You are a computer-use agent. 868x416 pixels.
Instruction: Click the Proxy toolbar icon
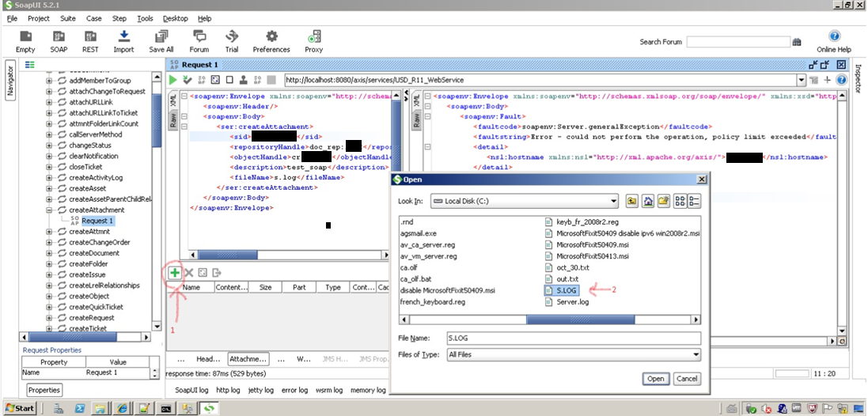click(x=314, y=36)
